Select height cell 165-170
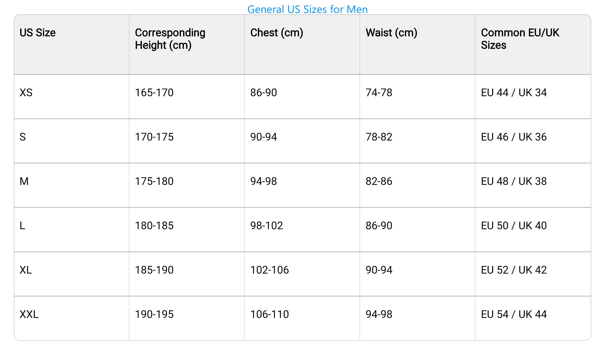This screenshot has height=364, width=605. [187, 97]
